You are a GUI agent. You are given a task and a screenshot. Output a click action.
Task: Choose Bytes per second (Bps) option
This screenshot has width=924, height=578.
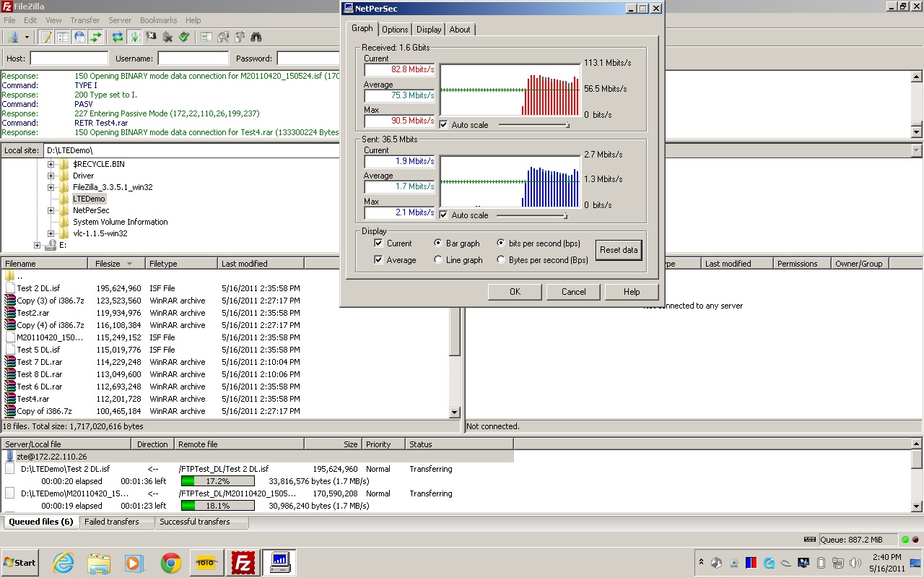501,260
